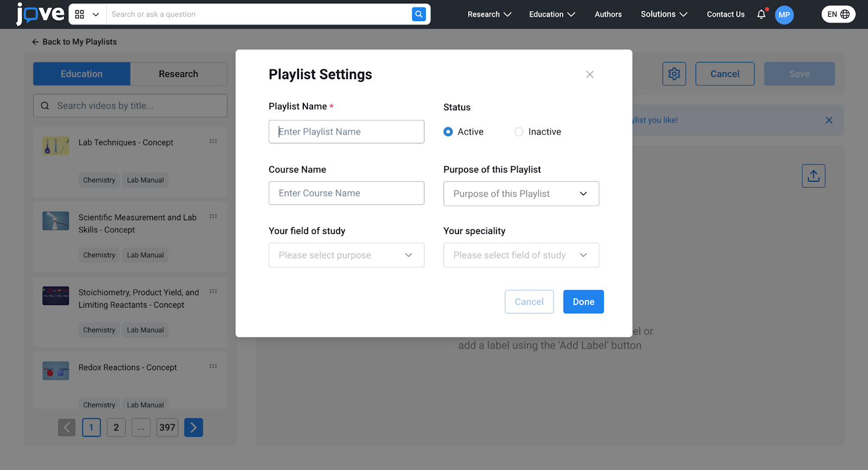Click 'Lab Techniques - Concept' title
Screen dimensions: 868x470
[126, 143]
